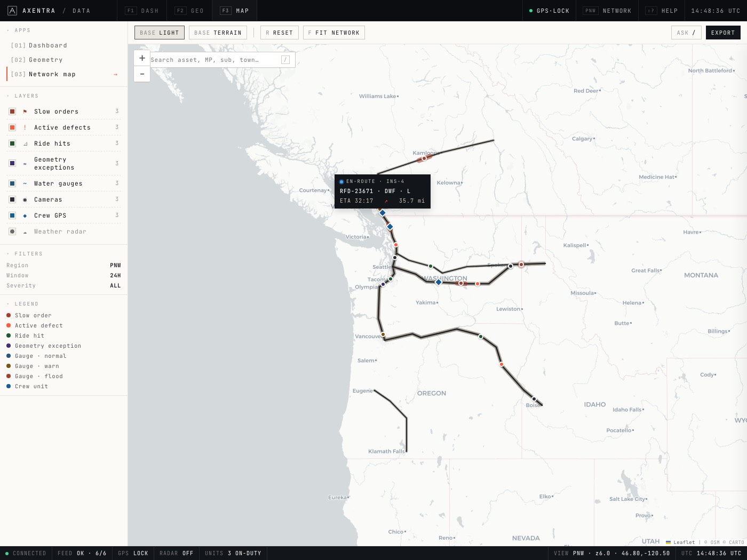The height and width of the screenshot is (560, 747).
Task: Click the slash shortcut icon in search
Action: pos(285,60)
